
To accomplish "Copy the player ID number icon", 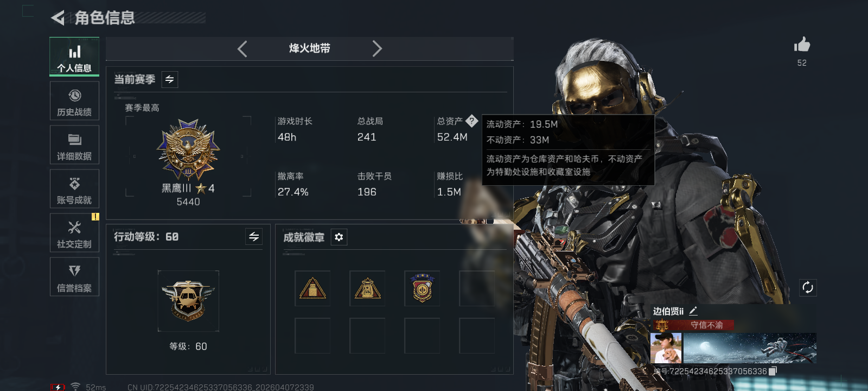I will pos(773,371).
